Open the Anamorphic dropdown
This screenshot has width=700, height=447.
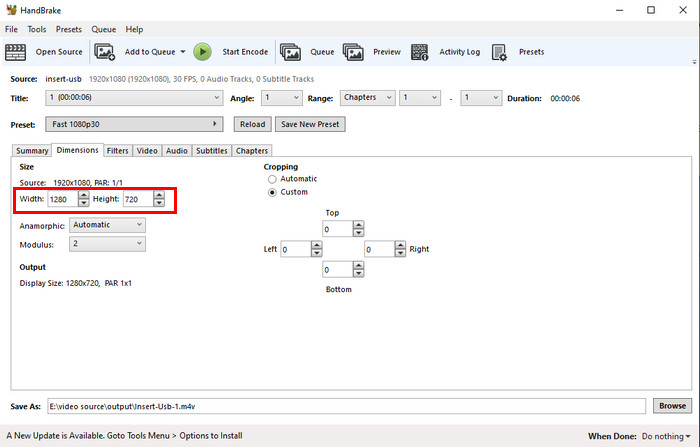[107, 225]
